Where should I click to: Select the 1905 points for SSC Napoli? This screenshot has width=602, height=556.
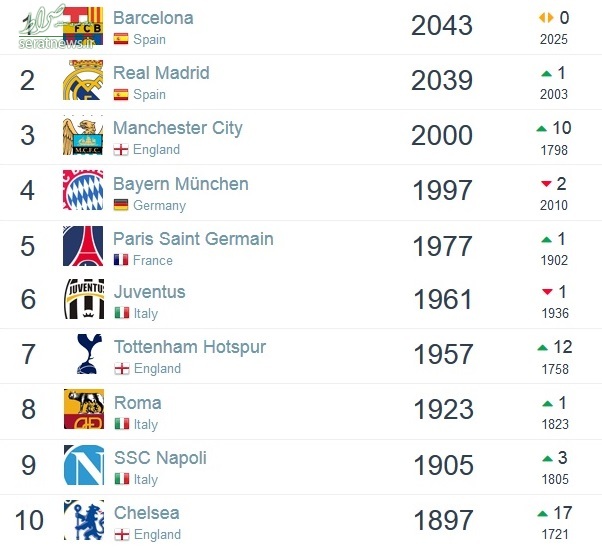pos(443,465)
